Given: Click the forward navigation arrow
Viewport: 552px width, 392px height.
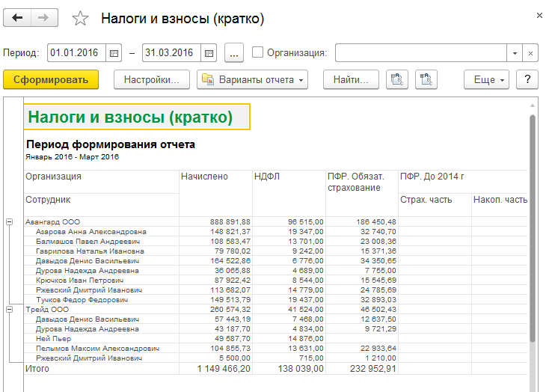Looking at the screenshot, I should 43,18.
